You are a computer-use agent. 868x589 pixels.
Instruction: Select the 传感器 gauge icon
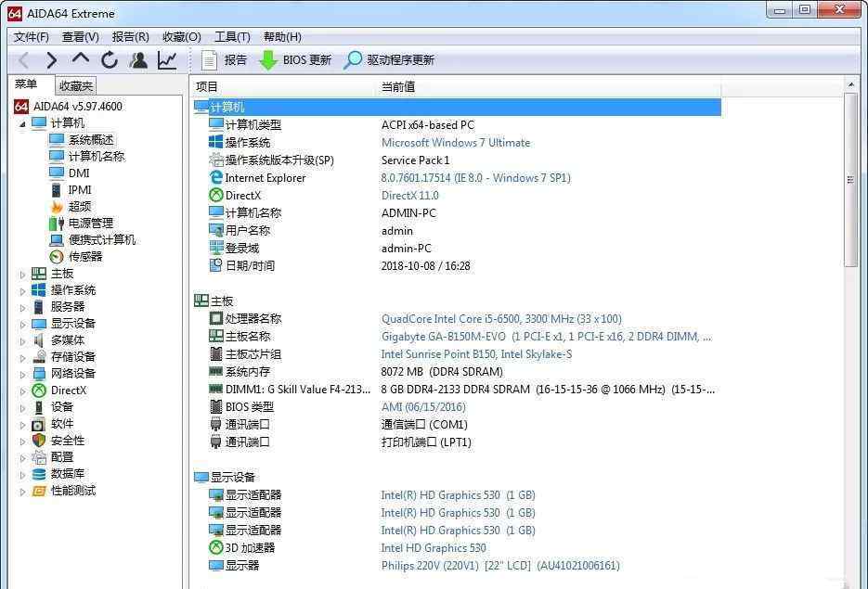[x=57, y=257]
